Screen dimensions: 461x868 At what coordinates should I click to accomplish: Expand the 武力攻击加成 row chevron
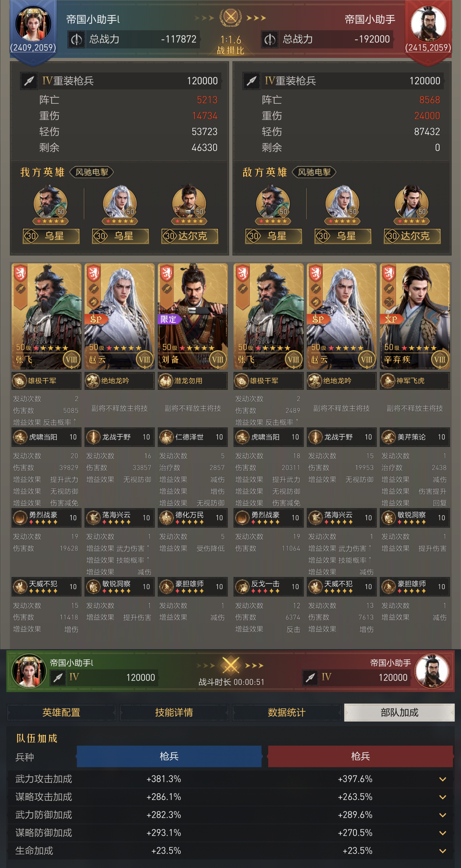pos(443,779)
